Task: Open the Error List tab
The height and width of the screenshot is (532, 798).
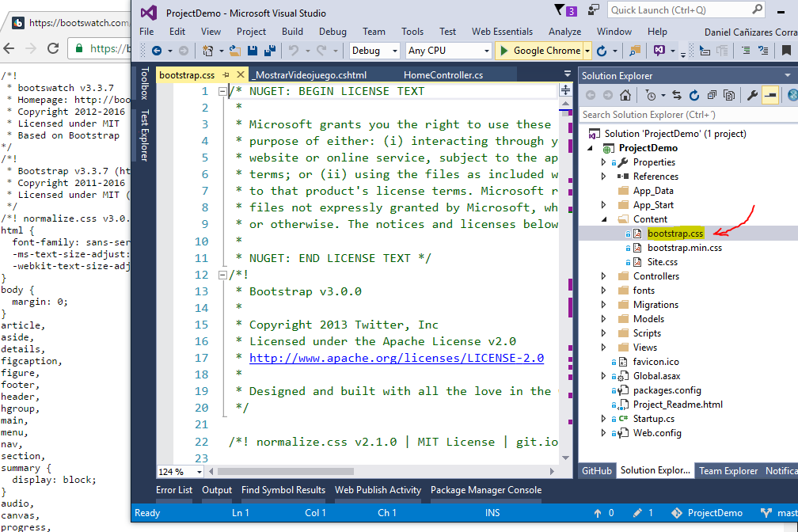Action: pos(174,490)
